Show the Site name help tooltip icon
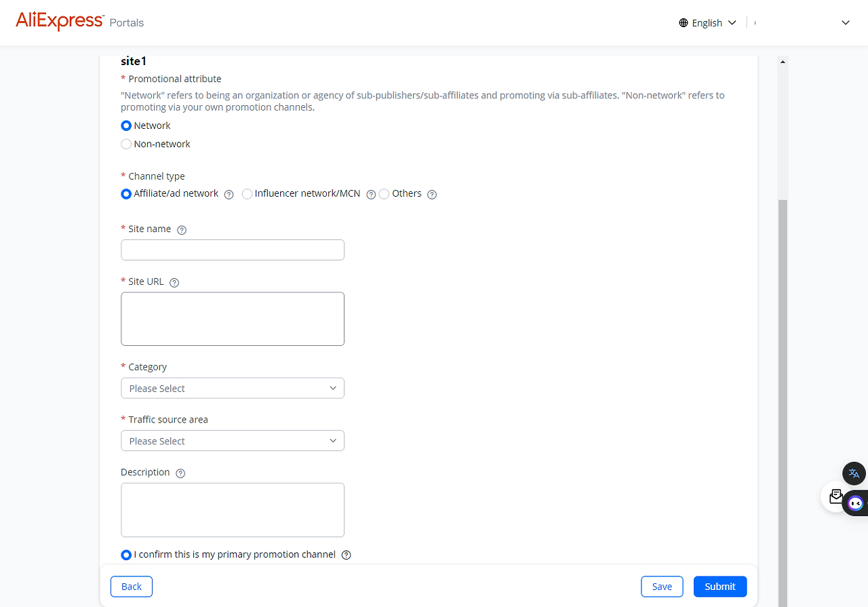The height and width of the screenshot is (607, 868). pyautogui.click(x=182, y=230)
